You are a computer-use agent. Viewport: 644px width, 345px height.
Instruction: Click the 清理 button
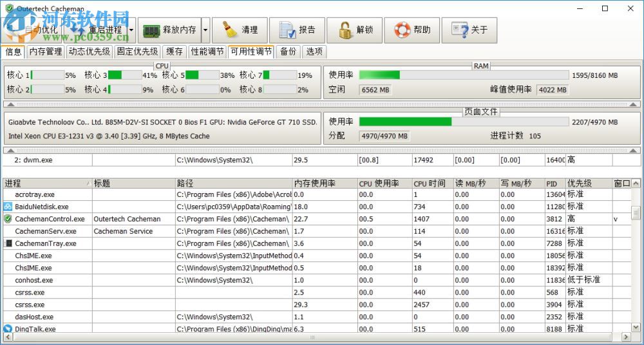(x=240, y=30)
